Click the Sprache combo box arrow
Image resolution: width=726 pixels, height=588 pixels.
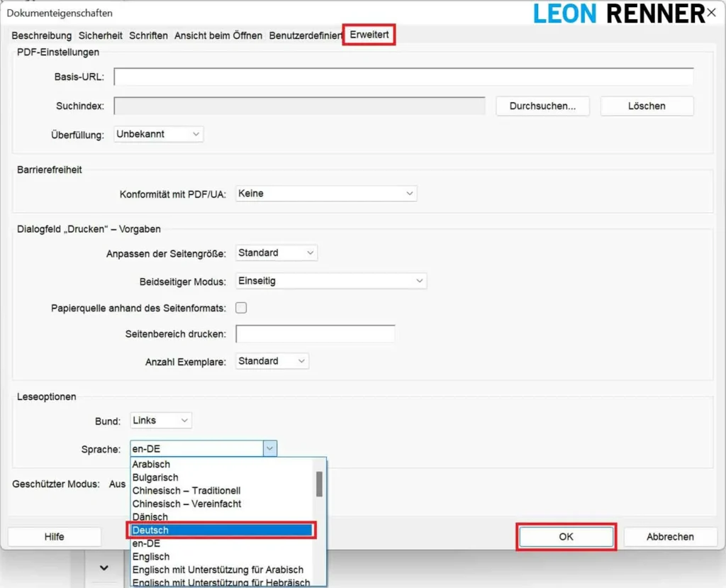point(269,448)
